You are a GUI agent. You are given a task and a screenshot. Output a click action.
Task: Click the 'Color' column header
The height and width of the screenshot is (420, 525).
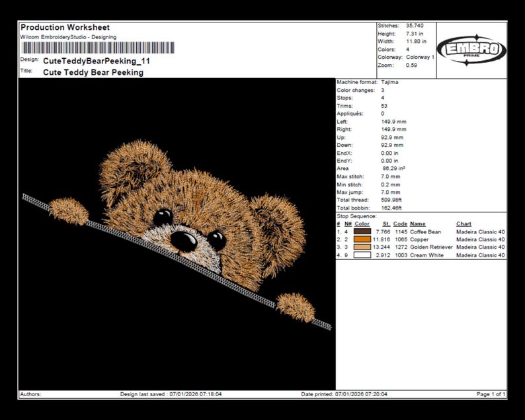[362, 224]
